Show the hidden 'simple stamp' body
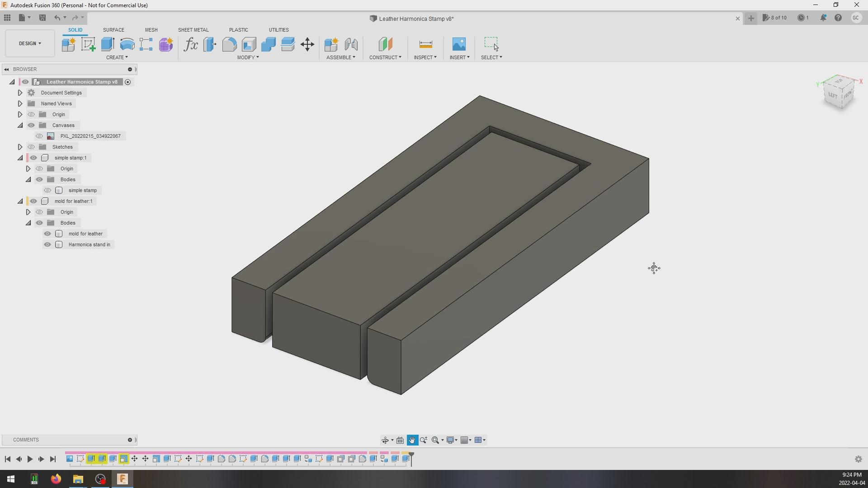The image size is (868, 488). pyautogui.click(x=47, y=190)
